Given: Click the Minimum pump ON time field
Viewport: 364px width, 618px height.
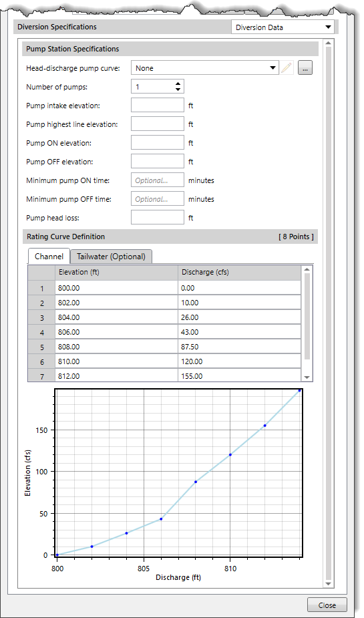Looking at the screenshot, I should point(158,180).
